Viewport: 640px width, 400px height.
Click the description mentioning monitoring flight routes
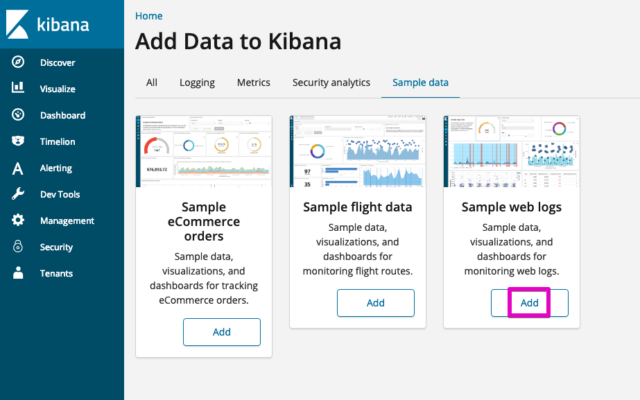coord(358,249)
